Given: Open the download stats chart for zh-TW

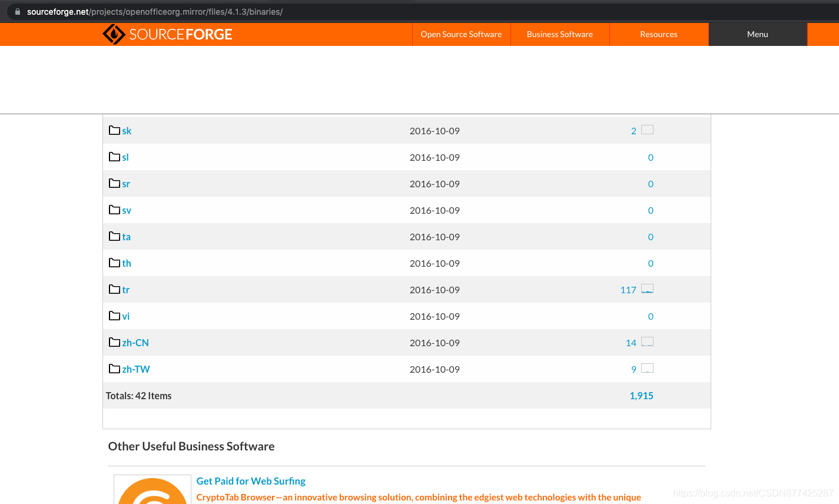Looking at the screenshot, I should (647, 368).
